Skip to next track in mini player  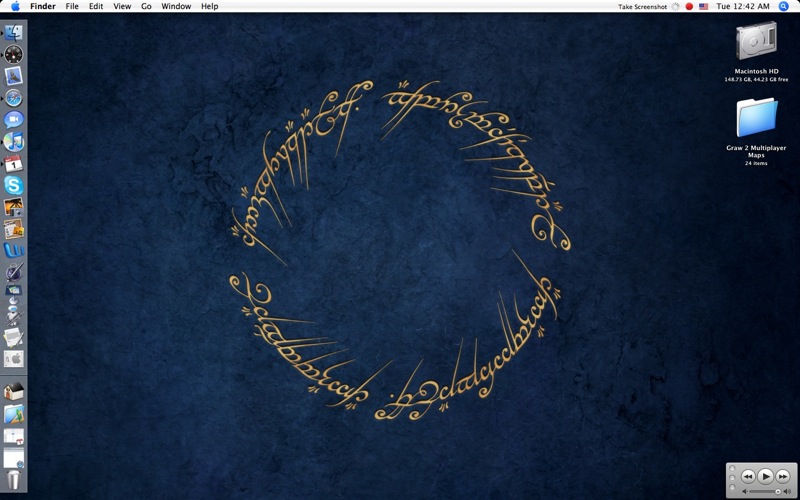(782, 477)
